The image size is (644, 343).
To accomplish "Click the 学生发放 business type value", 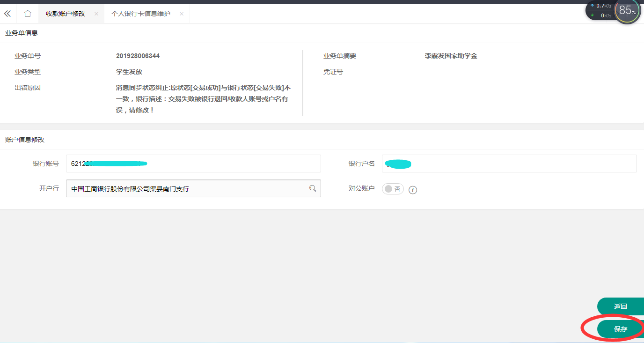I will coord(129,72).
